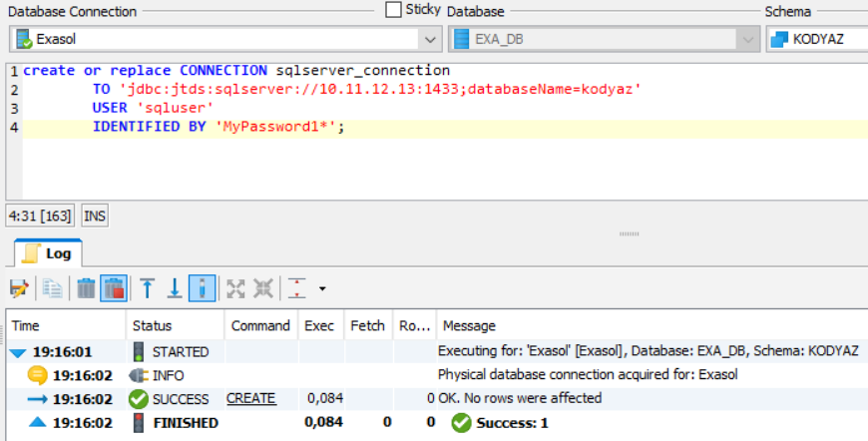
Task: Click the 'sqluser' string on line 3
Action: click(x=175, y=108)
